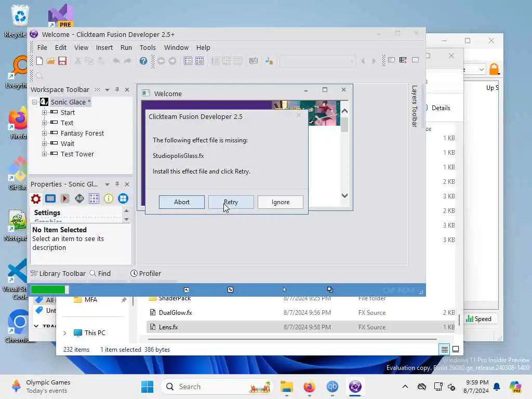Select the Events grid properties icon

[x=94, y=198]
